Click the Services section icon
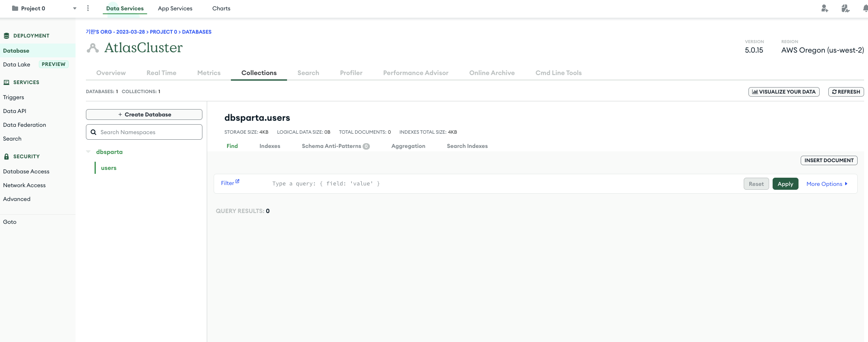 (x=6, y=82)
